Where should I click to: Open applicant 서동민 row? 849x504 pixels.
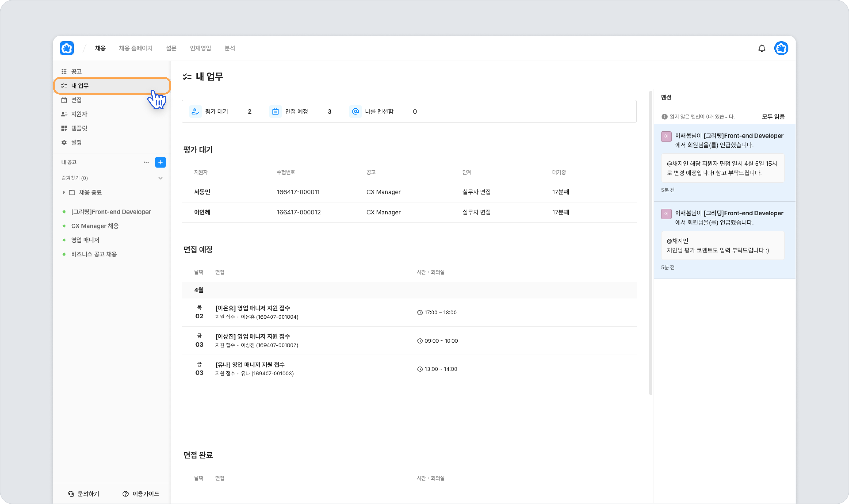(x=202, y=192)
